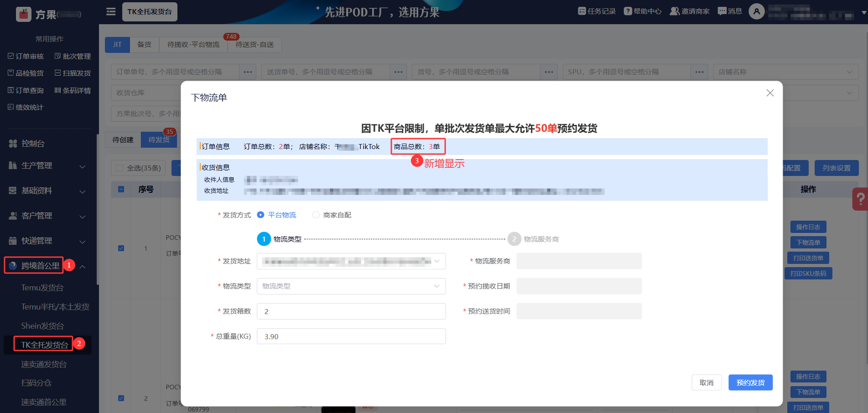
Task: Open the account dropdown arrow at top right
Action: 864,12
